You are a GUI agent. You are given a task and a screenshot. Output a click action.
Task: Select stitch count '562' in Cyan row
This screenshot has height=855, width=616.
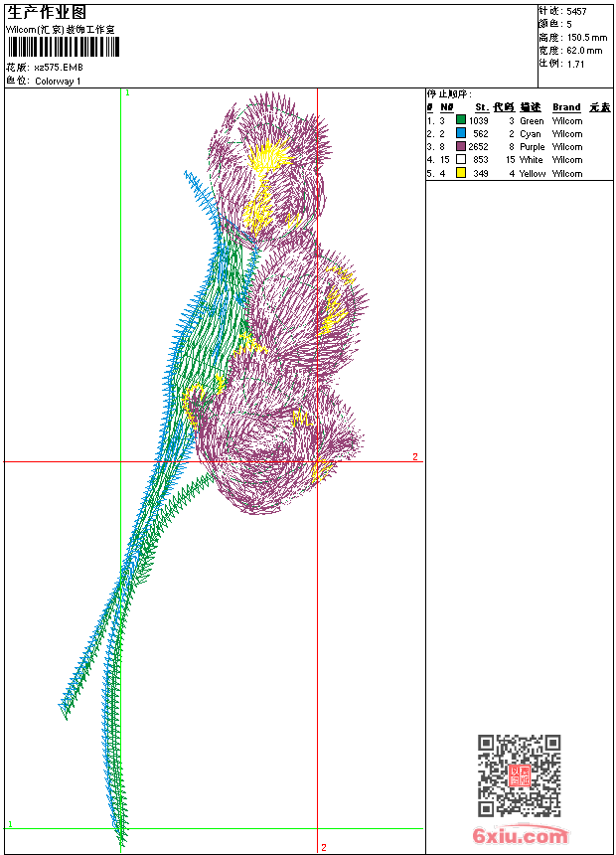[481, 134]
